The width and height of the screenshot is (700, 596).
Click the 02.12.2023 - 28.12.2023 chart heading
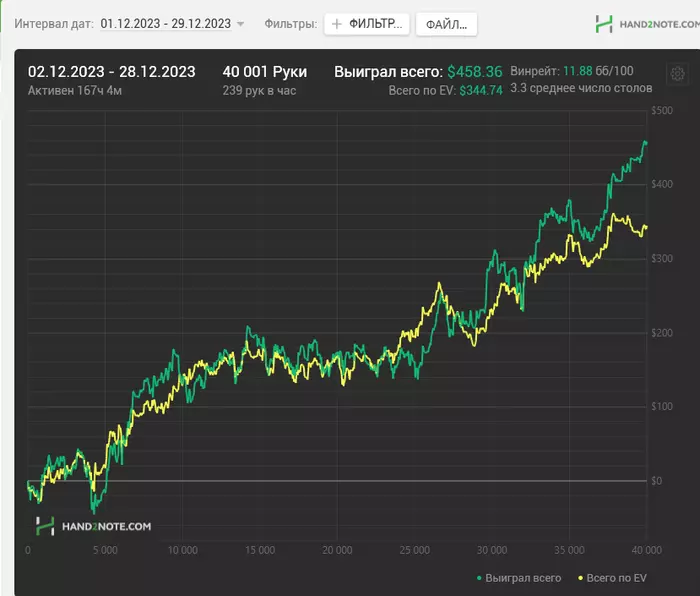[111, 72]
